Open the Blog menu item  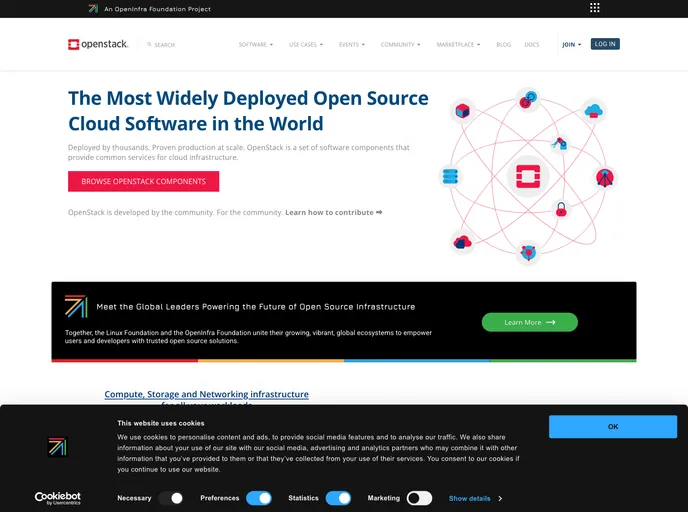pyautogui.click(x=503, y=45)
